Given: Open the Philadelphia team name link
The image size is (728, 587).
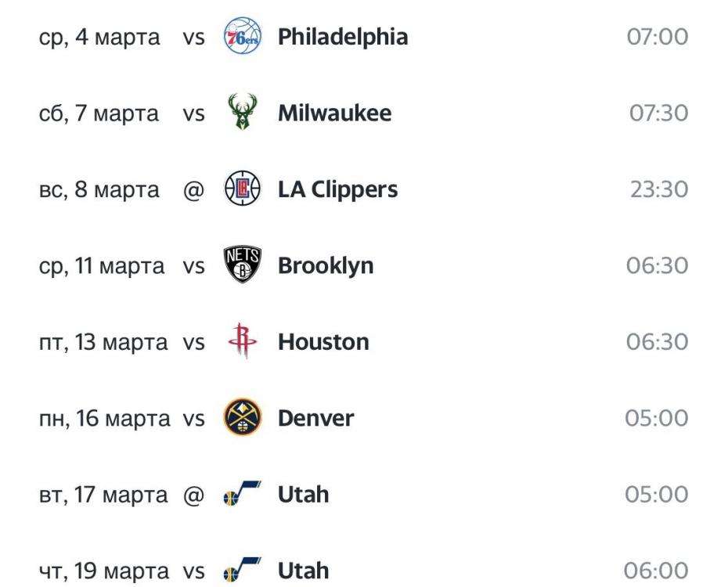Looking at the screenshot, I should (342, 38).
